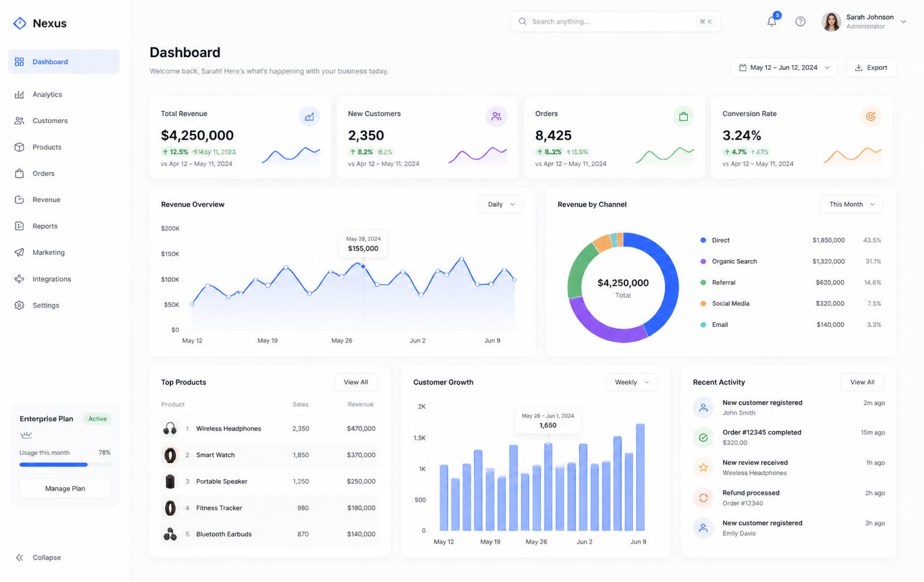Viewport: 924px width, 582px height.
Task: Click the Active plan status badge
Action: coord(97,419)
